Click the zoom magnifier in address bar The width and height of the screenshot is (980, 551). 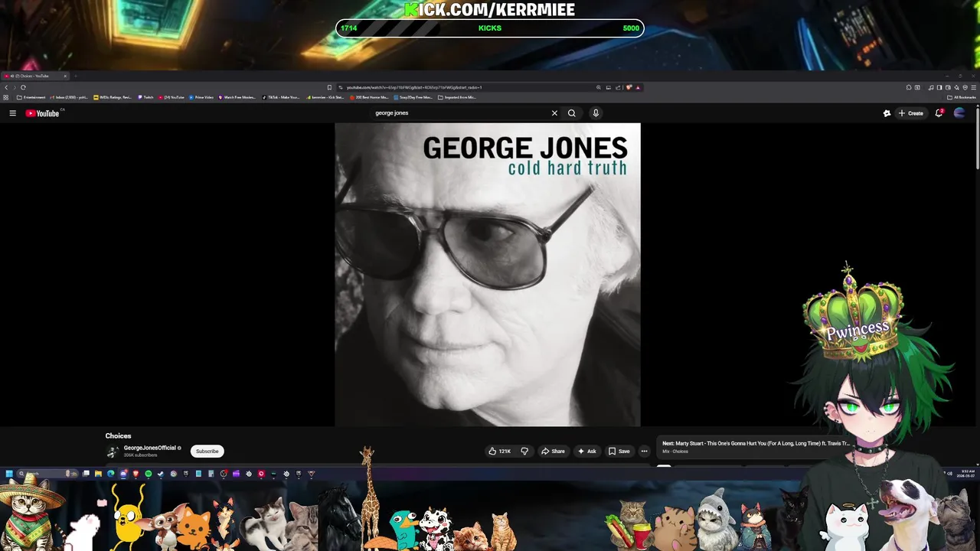[x=599, y=87]
